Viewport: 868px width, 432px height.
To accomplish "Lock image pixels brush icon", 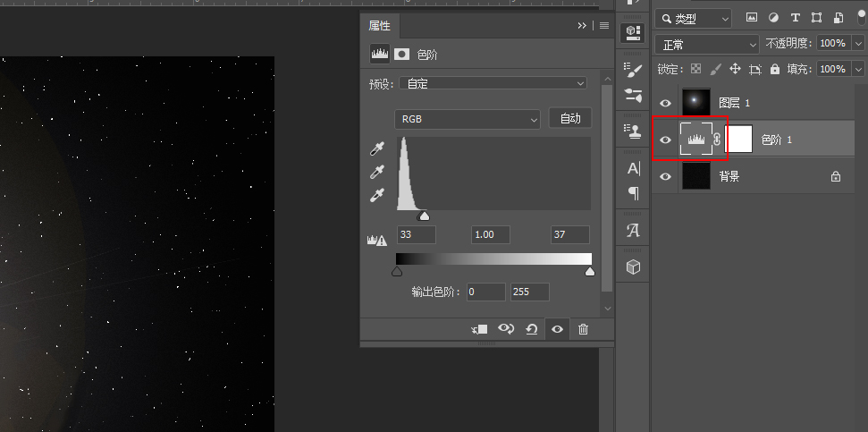I will pos(715,69).
